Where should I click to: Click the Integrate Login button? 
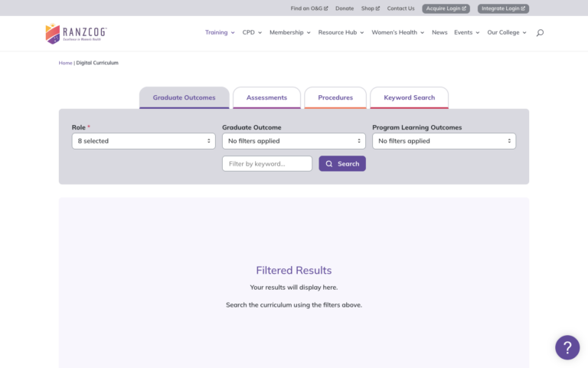(503, 8)
